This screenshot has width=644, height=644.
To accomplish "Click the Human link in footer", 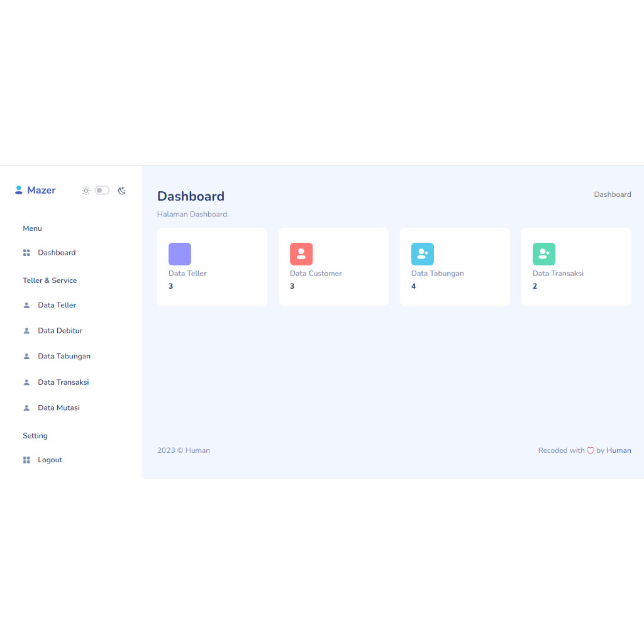I will [x=618, y=450].
